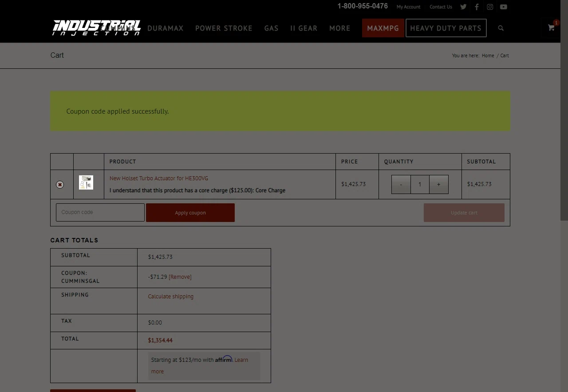Decrease quantity with the minus button
568x392 pixels.
point(401,184)
